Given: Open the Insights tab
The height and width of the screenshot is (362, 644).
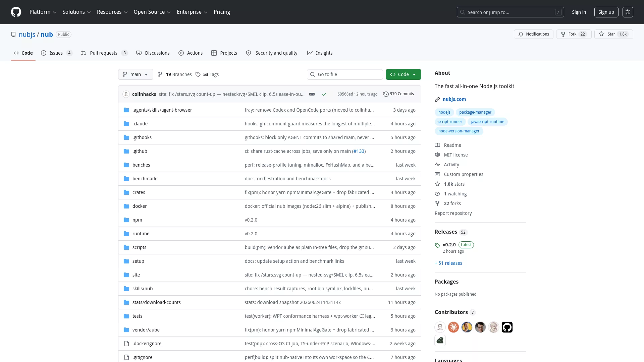Looking at the screenshot, I should point(320,53).
